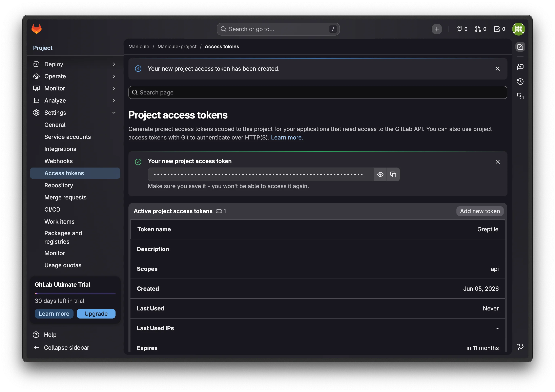555x392 pixels.
Task: Open Repository settings
Action: click(75, 185)
